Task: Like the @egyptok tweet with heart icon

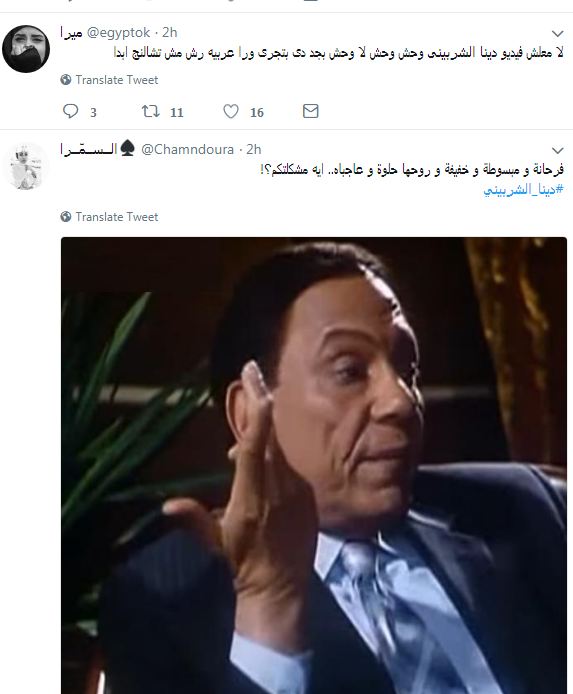Action: [x=231, y=111]
